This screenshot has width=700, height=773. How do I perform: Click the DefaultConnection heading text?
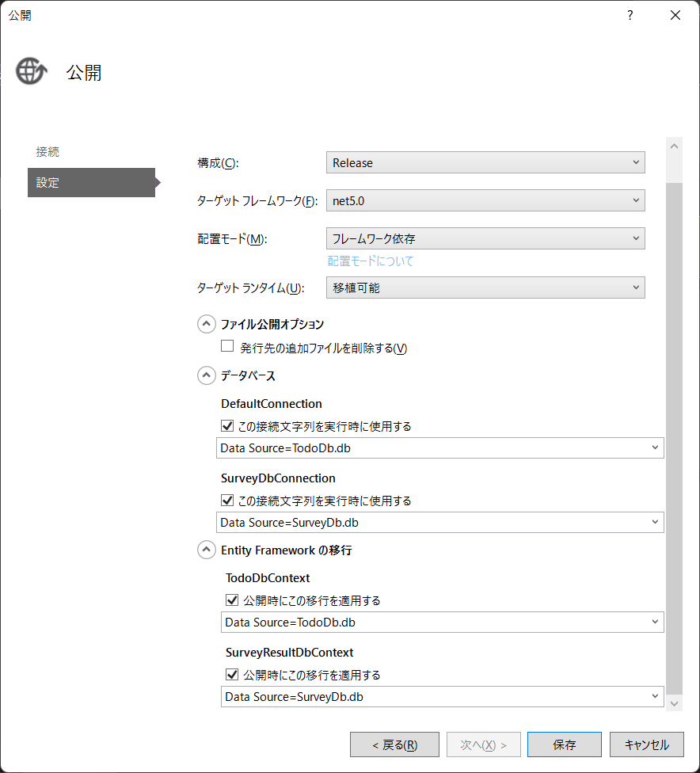point(272,404)
